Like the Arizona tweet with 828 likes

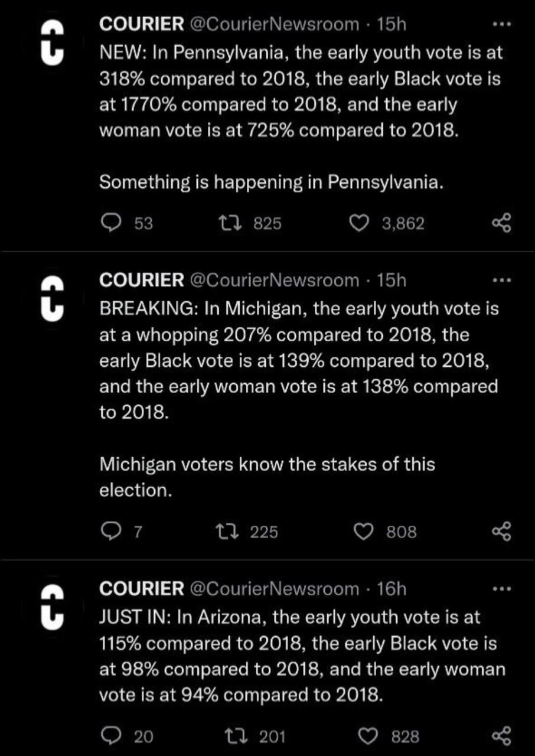pyautogui.click(x=370, y=736)
